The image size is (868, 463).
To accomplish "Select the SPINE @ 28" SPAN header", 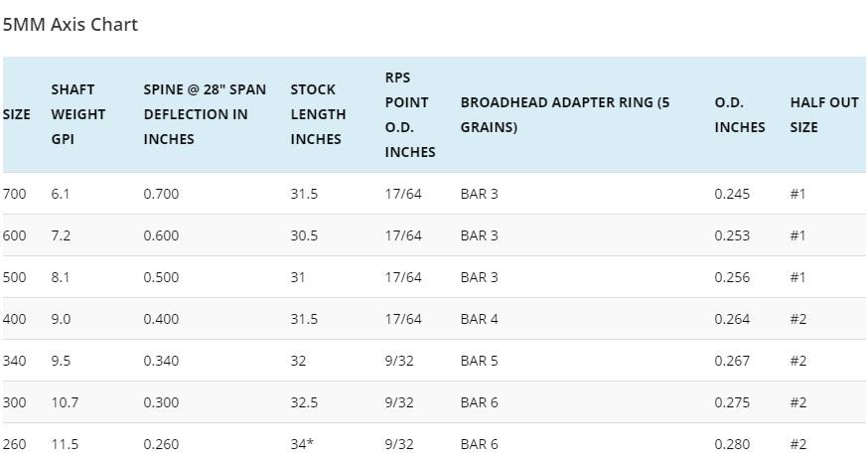I will tap(205, 114).
